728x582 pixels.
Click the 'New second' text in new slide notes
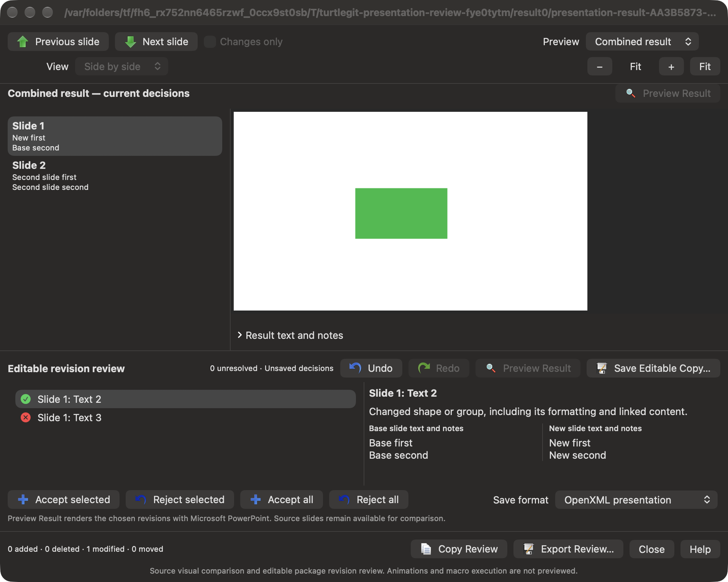(x=577, y=455)
